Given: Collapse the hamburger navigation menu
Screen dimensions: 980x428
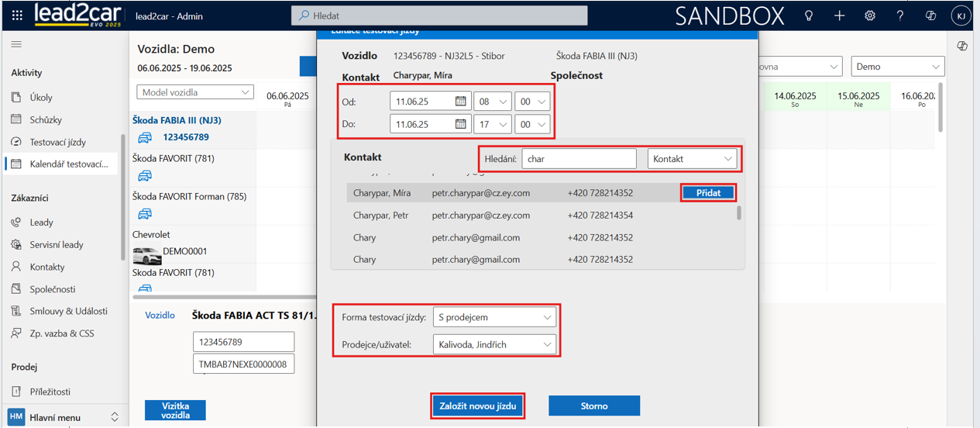Looking at the screenshot, I should [16, 45].
